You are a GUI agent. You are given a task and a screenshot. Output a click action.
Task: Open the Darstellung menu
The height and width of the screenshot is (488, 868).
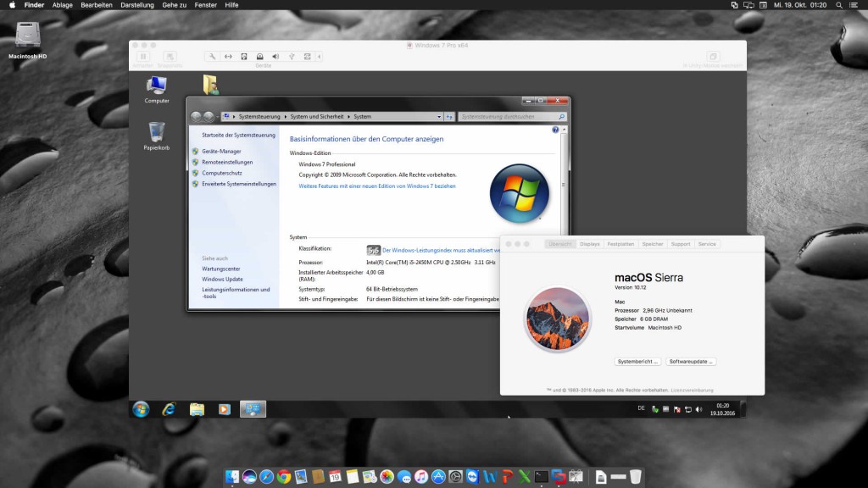(x=137, y=5)
